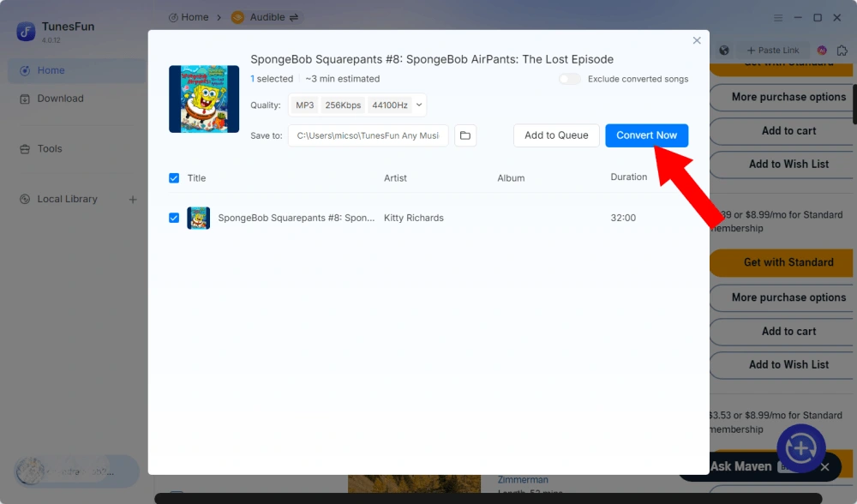Add a new local library with plus icon

pos(133,200)
